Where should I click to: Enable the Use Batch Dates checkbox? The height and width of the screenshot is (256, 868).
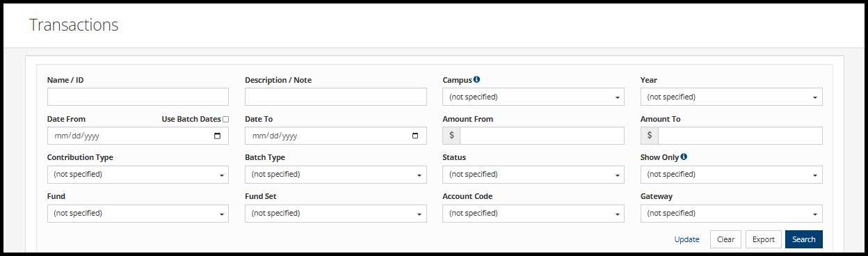point(225,119)
